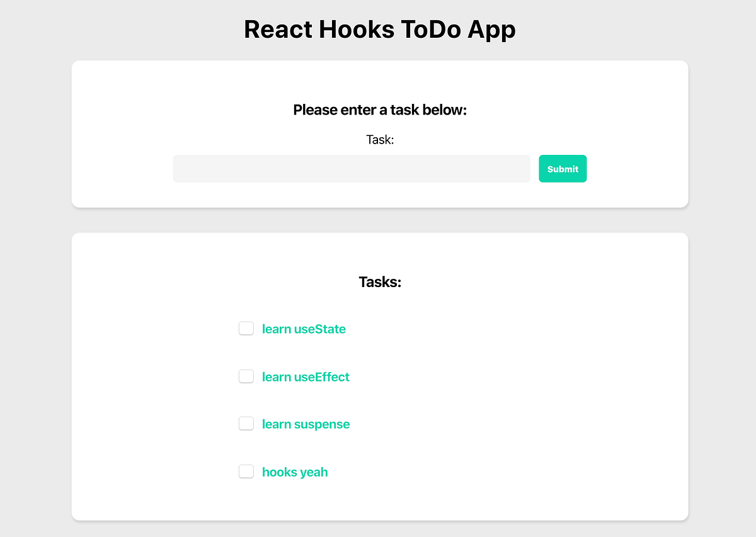Click the "Please enter a task below:" heading
Viewport: 756px width, 537px height.
point(380,110)
